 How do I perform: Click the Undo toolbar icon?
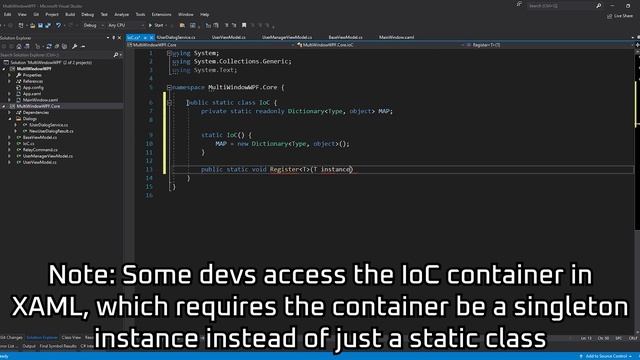tap(58, 25)
